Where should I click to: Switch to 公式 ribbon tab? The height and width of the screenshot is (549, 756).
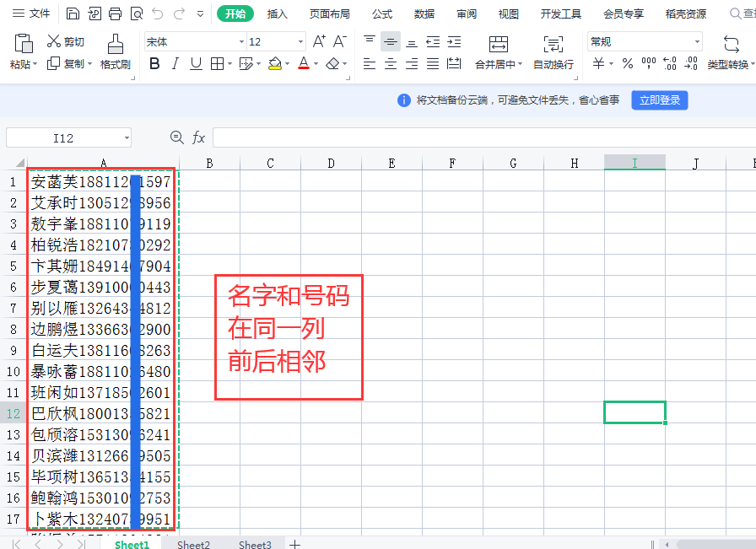[x=382, y=14]
